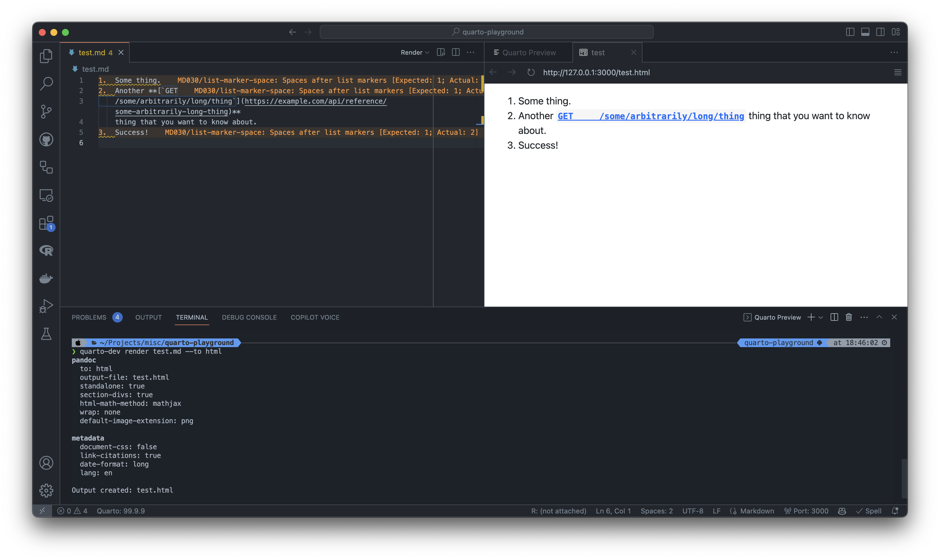Select the Source Control icon
The image size is (940, 560).
(x=46, y=111)
